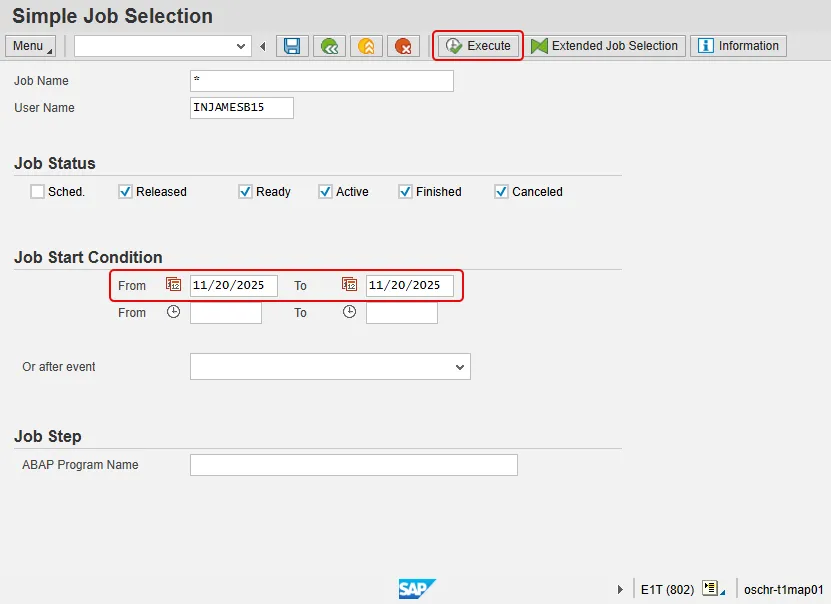Expand the command field dropdown
Viewport: 831px width, 604px height.
[241, 46]
